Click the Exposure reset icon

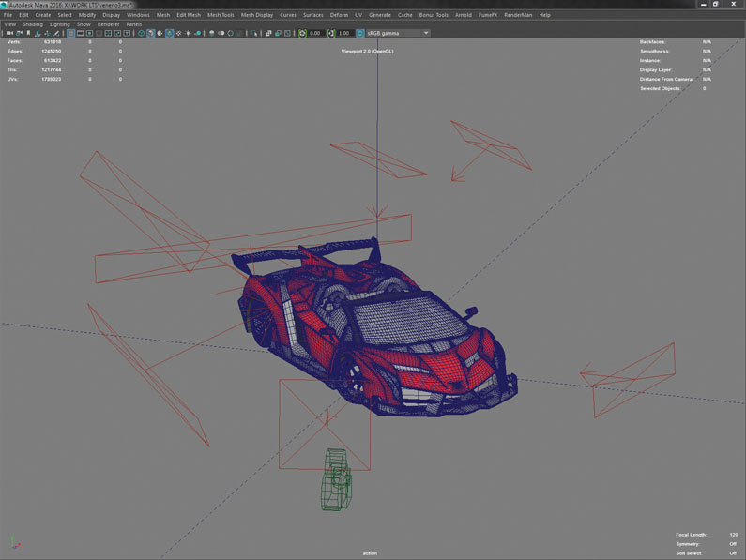[x=302, y=34]
